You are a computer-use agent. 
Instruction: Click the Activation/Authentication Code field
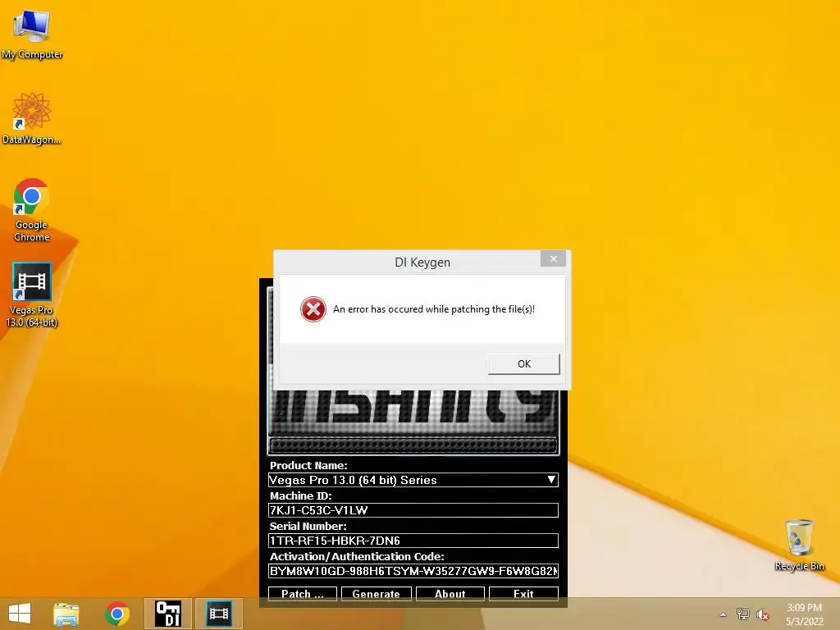413,571
